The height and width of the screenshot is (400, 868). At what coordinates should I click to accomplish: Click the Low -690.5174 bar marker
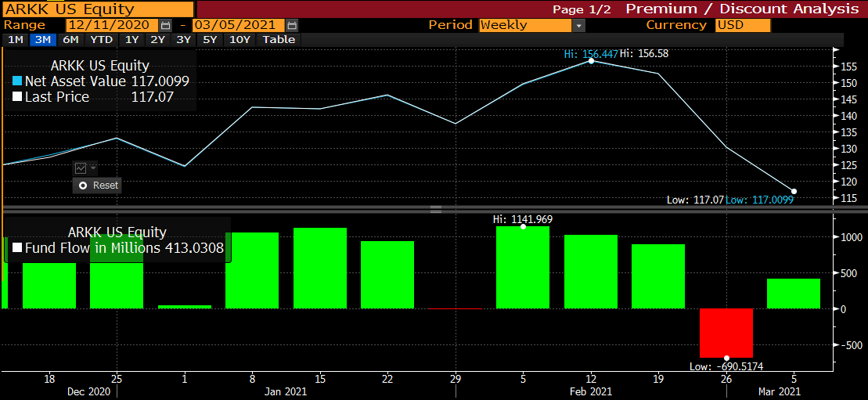click(x=726, y=358)
